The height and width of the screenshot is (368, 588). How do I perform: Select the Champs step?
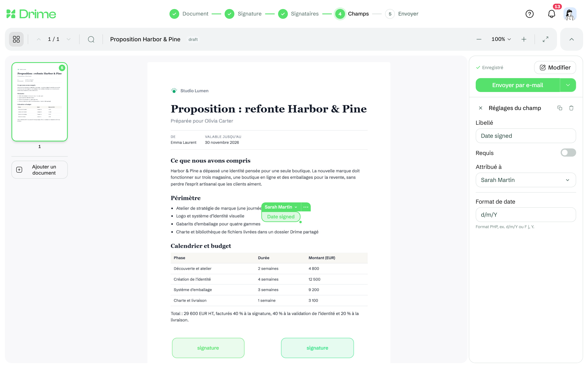point(352,14)
